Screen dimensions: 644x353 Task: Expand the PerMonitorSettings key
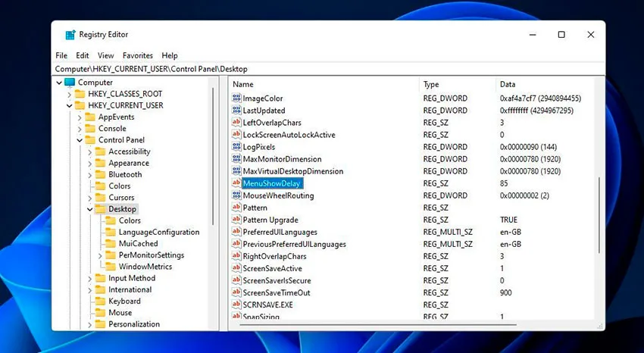tap(100, 255)
